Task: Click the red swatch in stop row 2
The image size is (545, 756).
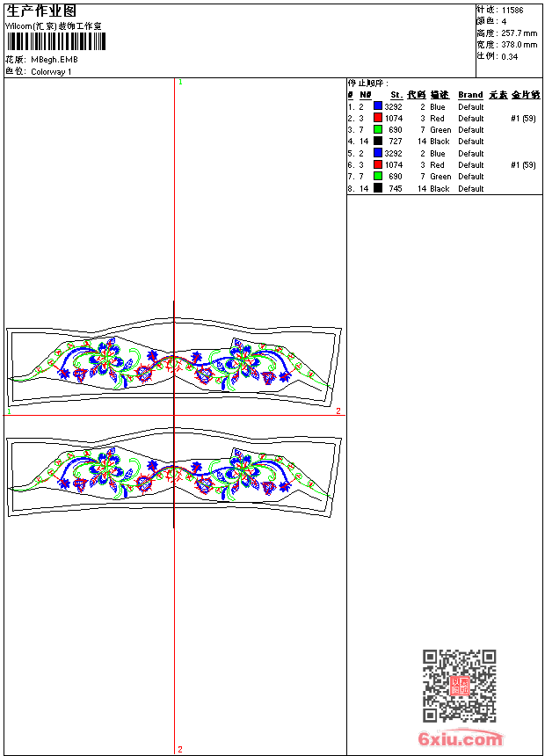Action: [x=378, y=118]
